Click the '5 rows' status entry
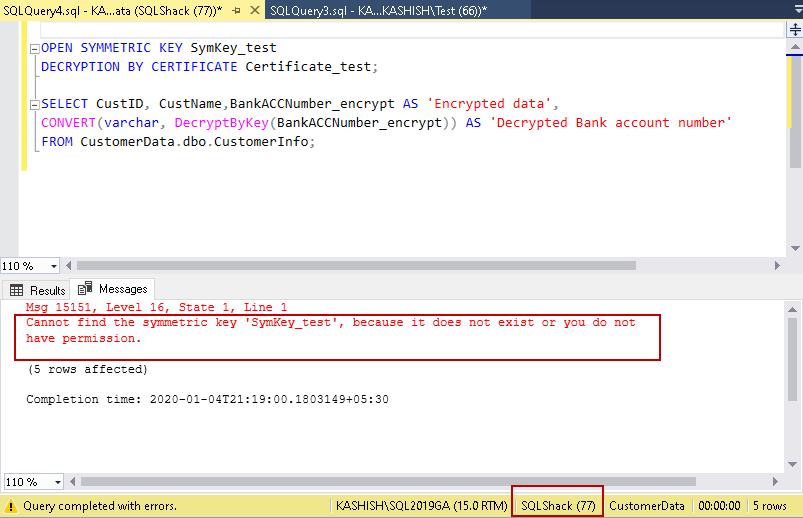Viewport: 803px width, 518px height. [x=770, y=506]
